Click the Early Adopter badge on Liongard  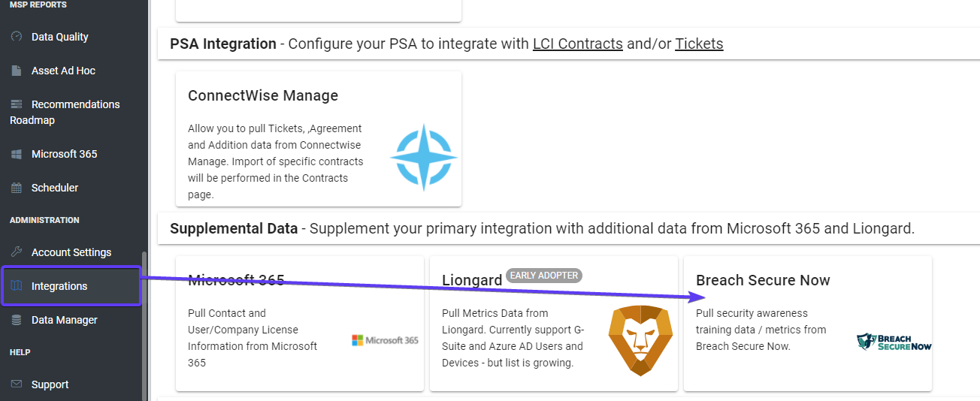tap(544, 276)
